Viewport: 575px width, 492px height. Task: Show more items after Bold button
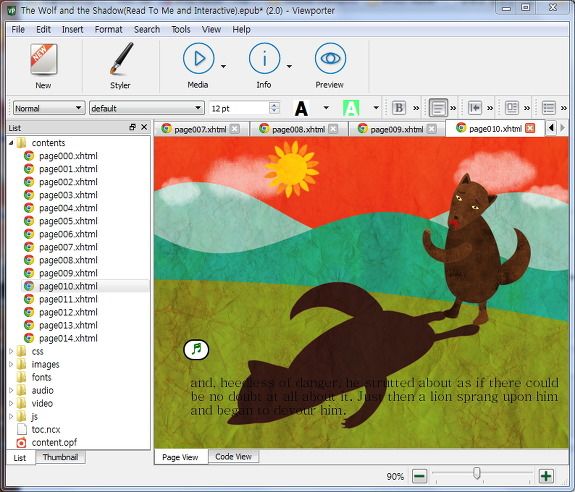[x=416, y=108]
